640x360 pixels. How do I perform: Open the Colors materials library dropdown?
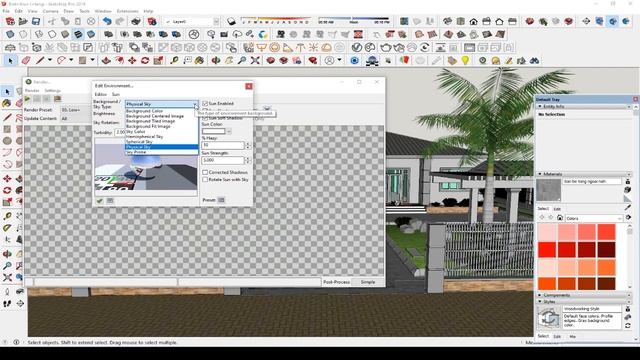point(594,218)
